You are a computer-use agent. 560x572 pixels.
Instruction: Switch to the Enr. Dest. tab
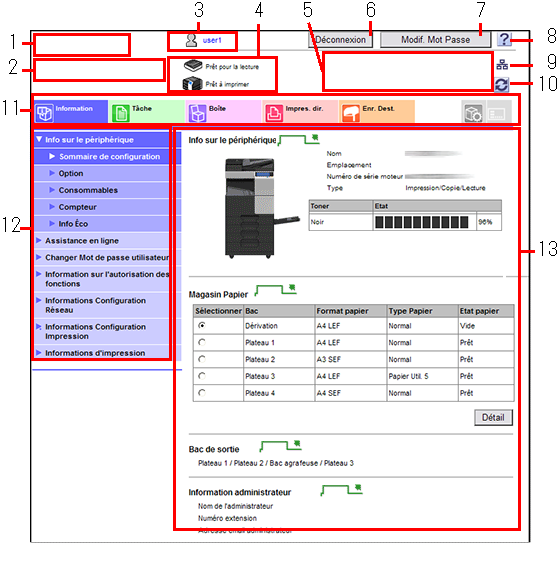tap(377, 112)
